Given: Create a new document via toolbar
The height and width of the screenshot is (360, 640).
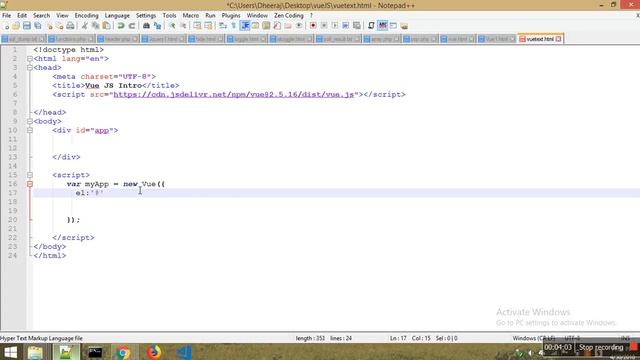Looking at the screenshot, I should tap(6, 26).
